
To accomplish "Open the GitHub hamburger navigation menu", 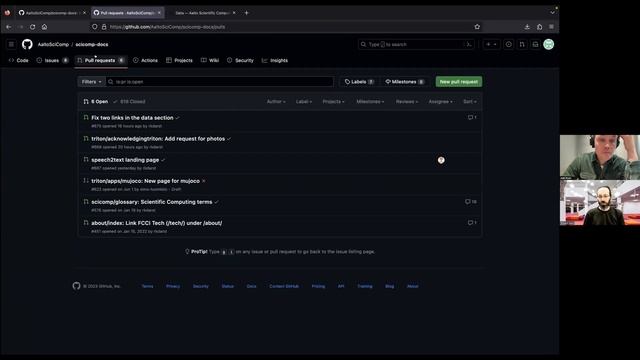I will click(11, 44).
